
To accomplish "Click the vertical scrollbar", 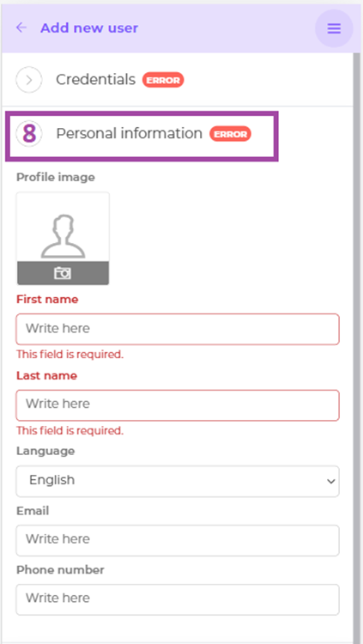I will 357,345.
